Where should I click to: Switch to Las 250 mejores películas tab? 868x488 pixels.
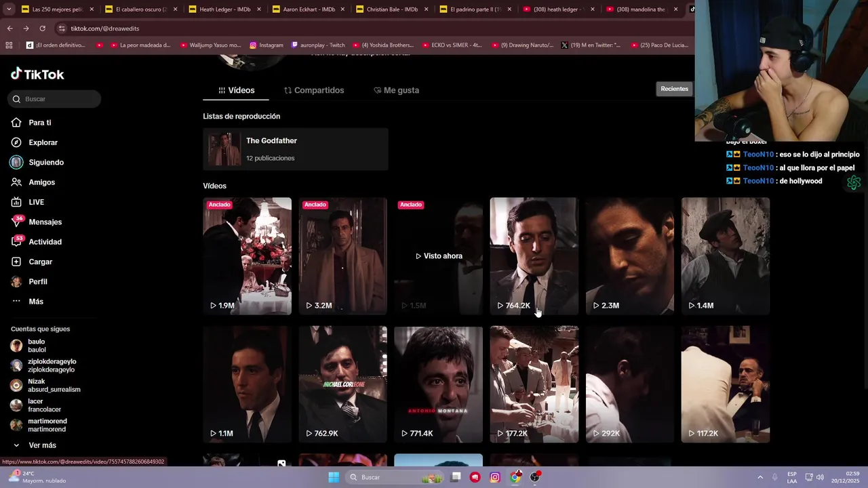pos(58,9)
